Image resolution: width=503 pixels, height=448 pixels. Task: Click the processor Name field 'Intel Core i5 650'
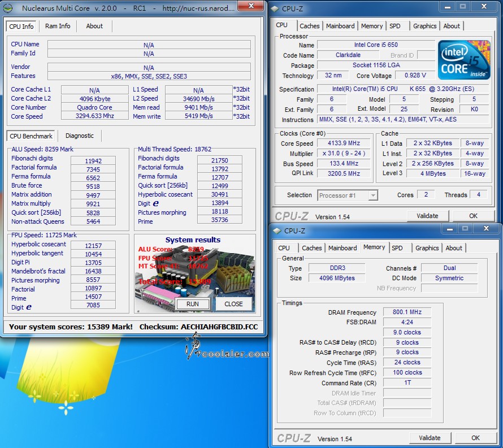[376, 45]
